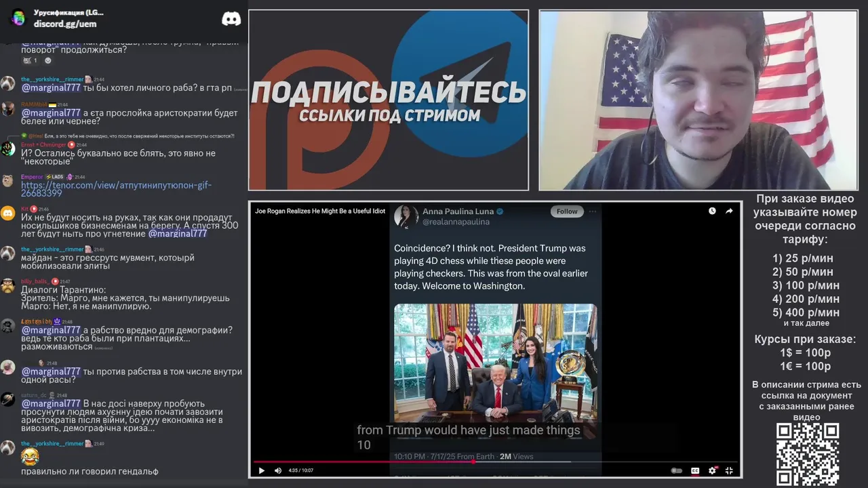The height and width of the screenshot is (488, 868).
Task: Open Anna Paulina Luna's profile picture
Action: coord(406,216)
